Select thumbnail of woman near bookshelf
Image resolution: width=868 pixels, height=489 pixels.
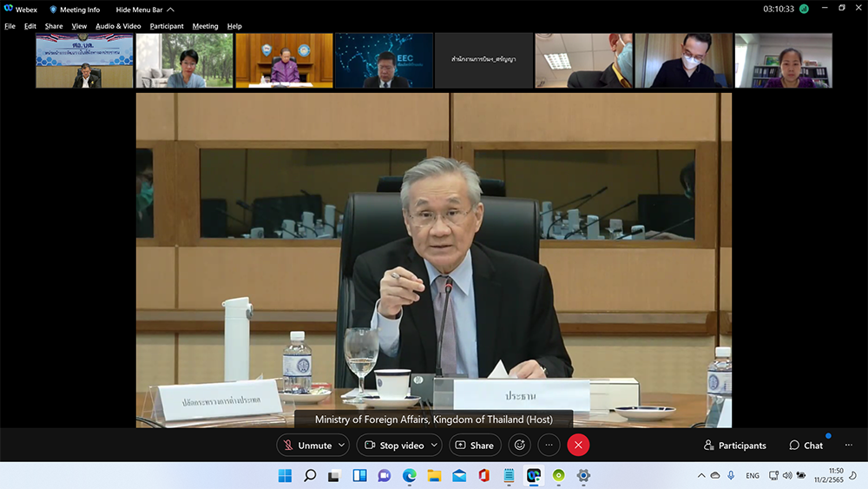pos(783,60)
